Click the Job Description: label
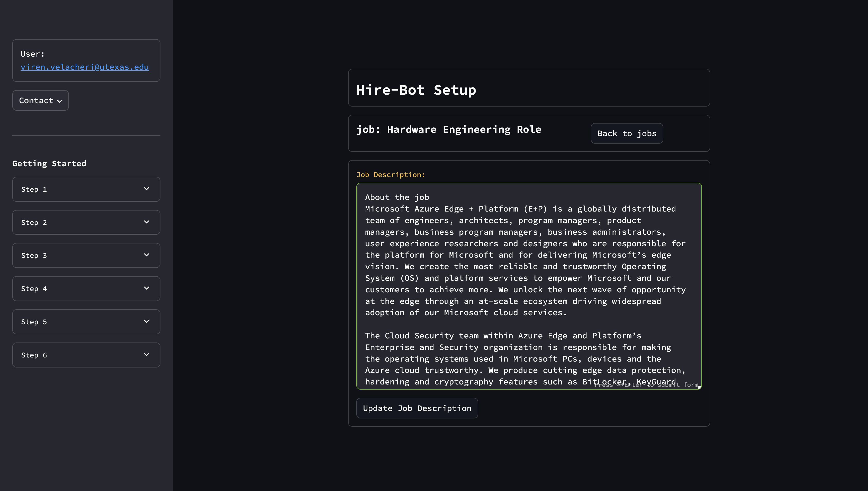868x491 pixels. pos(391,175)
